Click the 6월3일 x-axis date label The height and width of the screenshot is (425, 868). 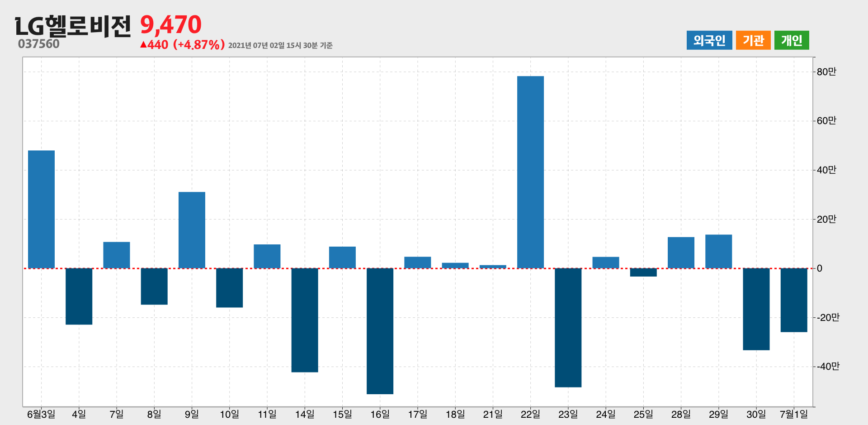(x=41, y=414)
